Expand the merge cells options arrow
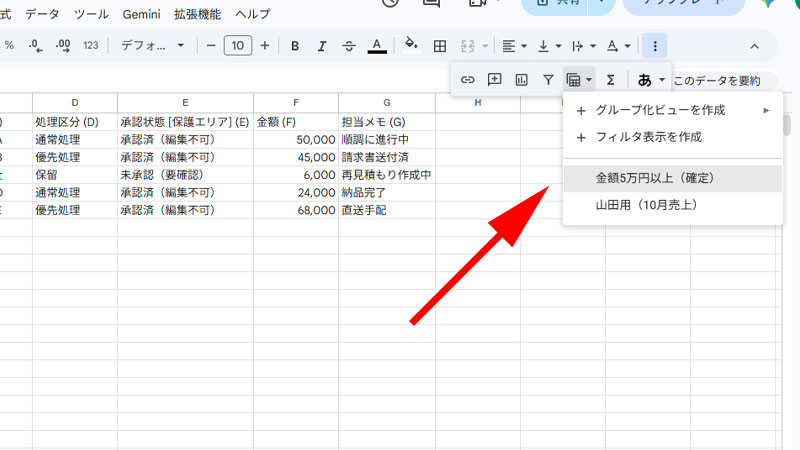The height and width of the screenshot is (450, 800). [x=485, y=46]
